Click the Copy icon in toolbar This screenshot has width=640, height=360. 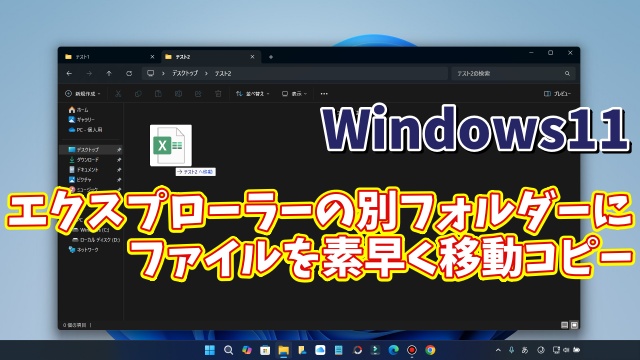(138, 94)
